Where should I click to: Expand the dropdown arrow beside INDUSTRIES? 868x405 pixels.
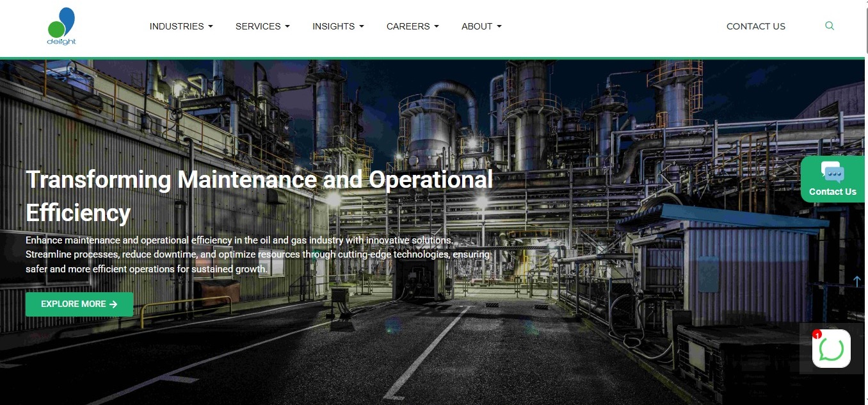(211, 27)
